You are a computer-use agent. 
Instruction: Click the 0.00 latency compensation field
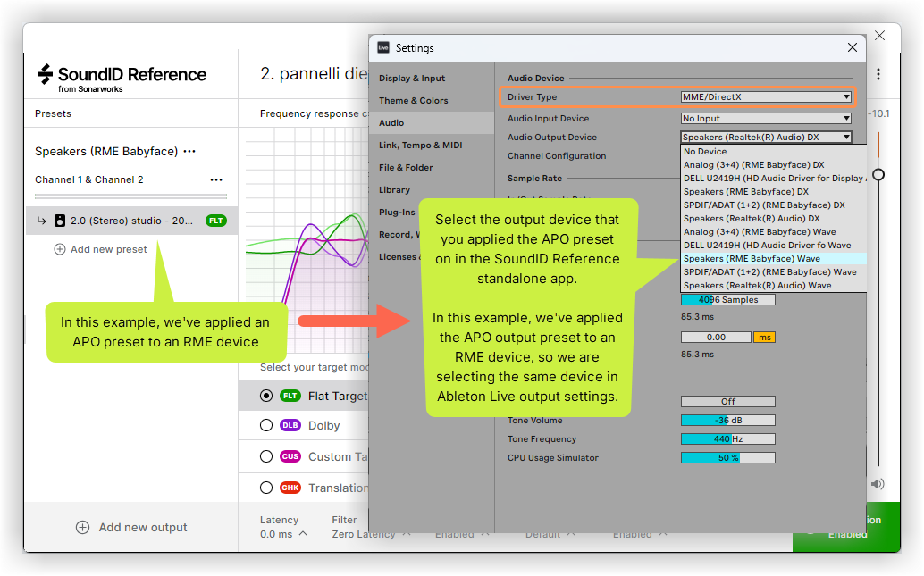click(716, 338)
